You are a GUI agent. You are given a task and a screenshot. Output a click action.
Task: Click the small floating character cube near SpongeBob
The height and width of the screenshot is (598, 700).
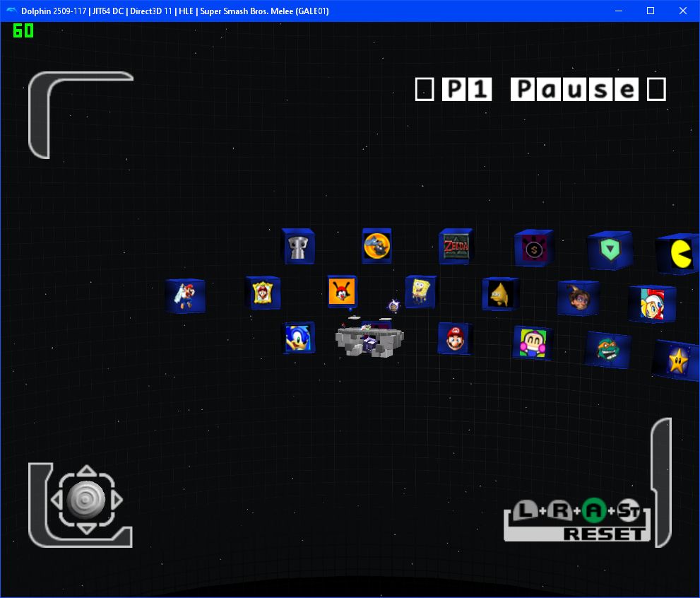(x=393, y=305)
